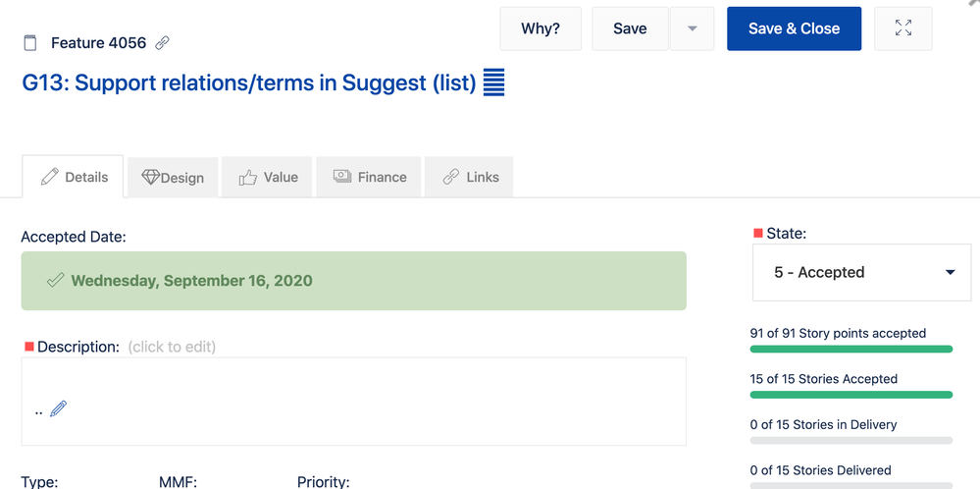Viewport: 980px width, 489px height.
Task: Click the pencil edit icon in Description box
Action: (58, 408)
